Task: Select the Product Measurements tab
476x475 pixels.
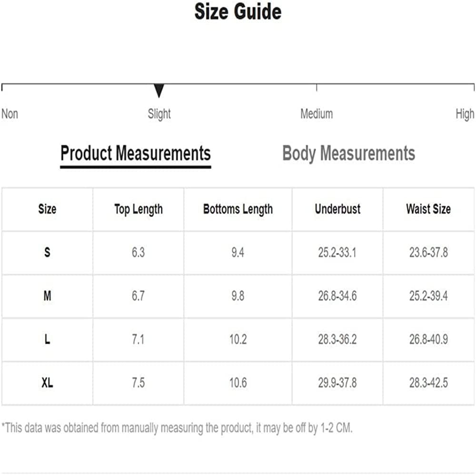Action: [x=135, y=153]
